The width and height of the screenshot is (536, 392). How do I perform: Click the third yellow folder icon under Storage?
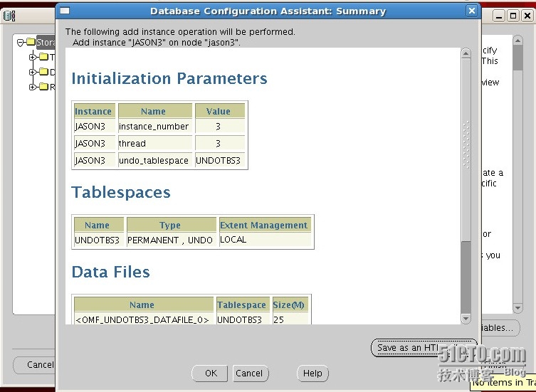click(x=43, y=87)
